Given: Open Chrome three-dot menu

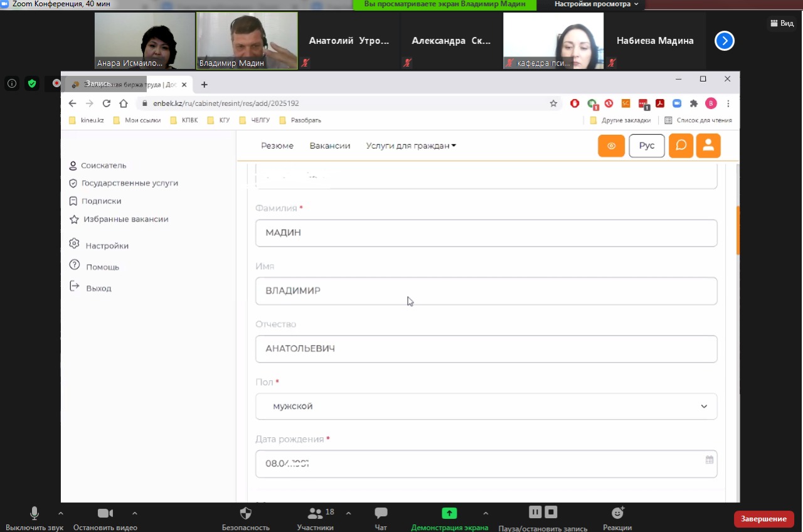Looking at the screenshot, I should click(728, 104).
